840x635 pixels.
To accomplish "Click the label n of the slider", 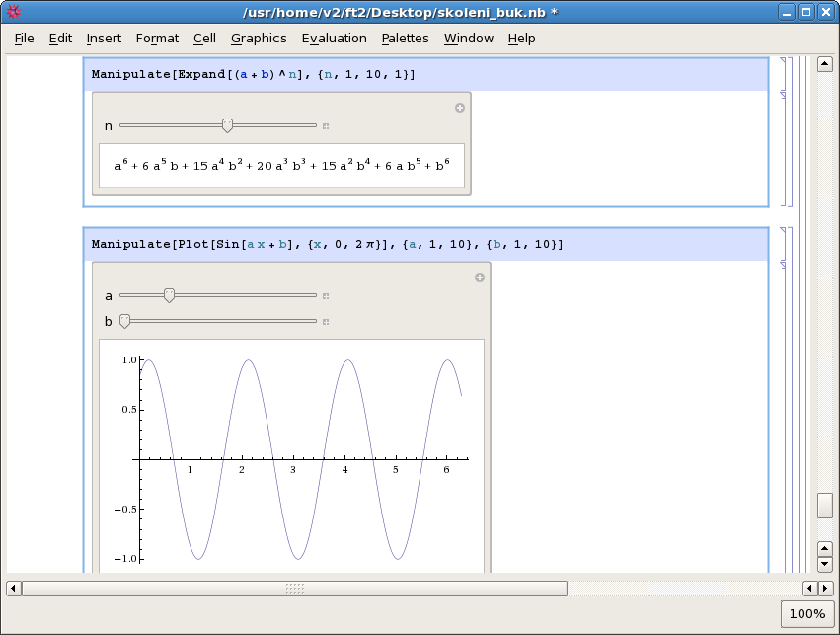I will [109, 126].
